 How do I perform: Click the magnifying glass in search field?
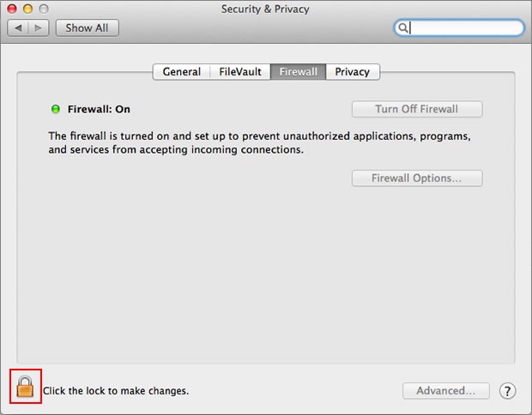[402, 27]
